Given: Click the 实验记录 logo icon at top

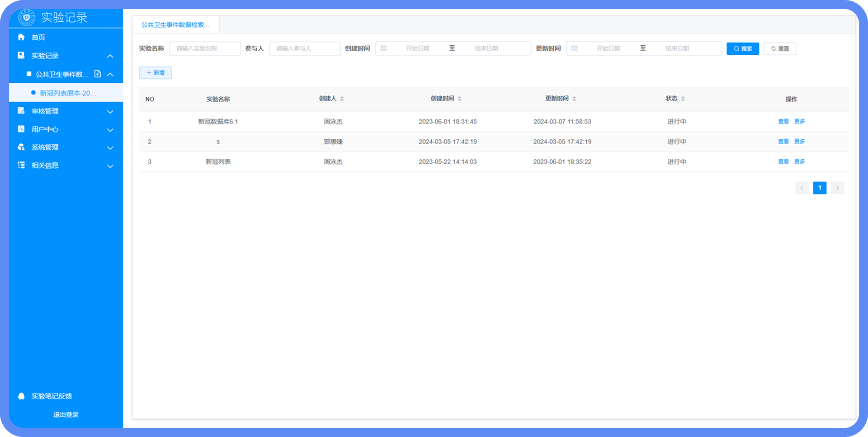Looking at the screenshot, I should 27,18.
